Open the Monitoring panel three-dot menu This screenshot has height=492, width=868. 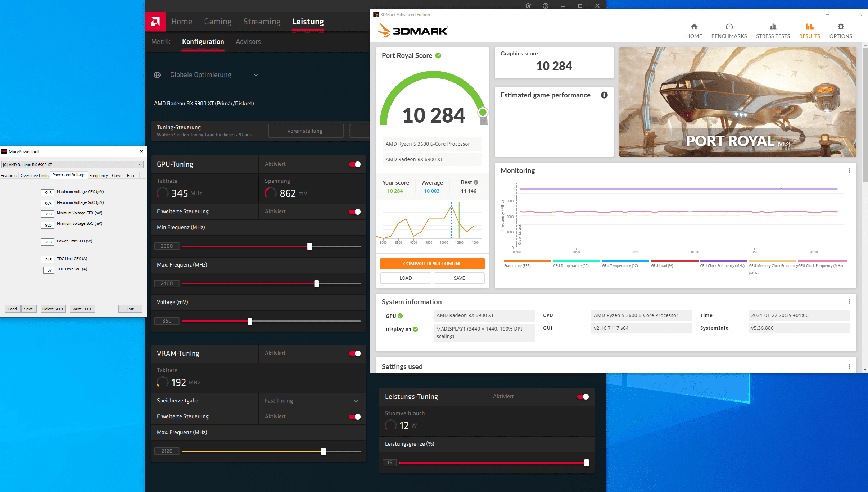click(x=850, y=170)
